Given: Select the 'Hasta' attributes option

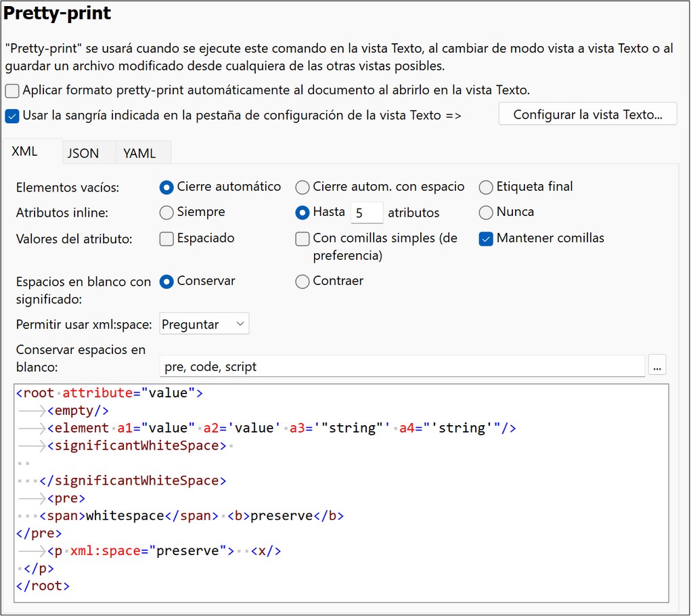Looking at the screenshot, I should pyautogui.click(x=302, y=213).
